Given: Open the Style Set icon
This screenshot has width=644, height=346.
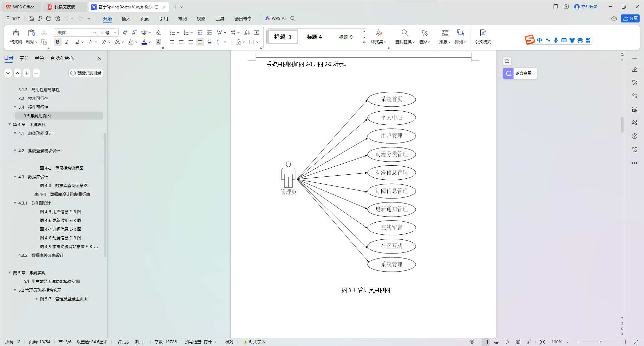Looking at the screenshot, I should click(x=378, y=33).
